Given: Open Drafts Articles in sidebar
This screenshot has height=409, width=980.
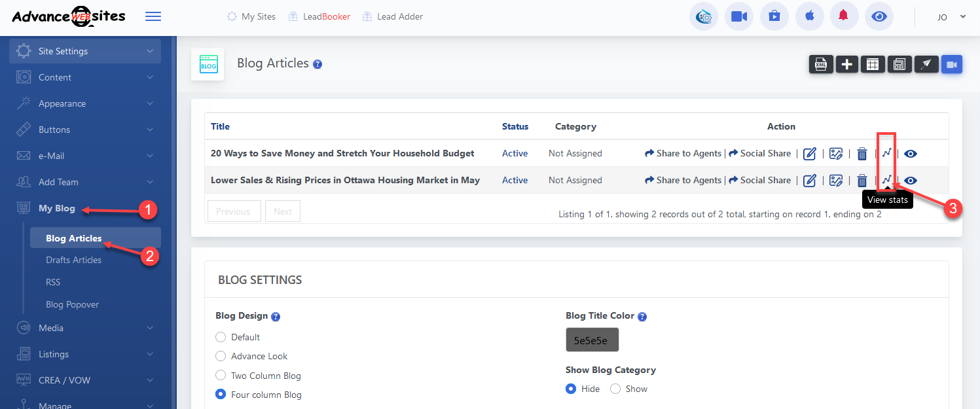Looking at the screenshot, I should (73, 260).
